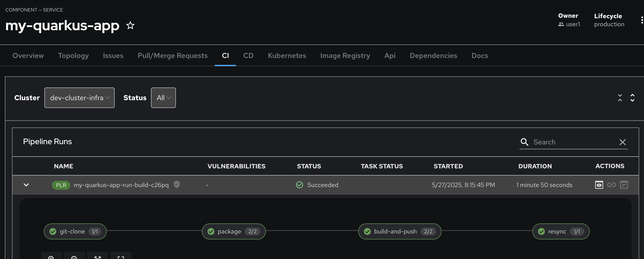Image resolution: width=644 pixels, height=259 pixels.
Task: Click the search magnifier icon
Action: point(524,142)
